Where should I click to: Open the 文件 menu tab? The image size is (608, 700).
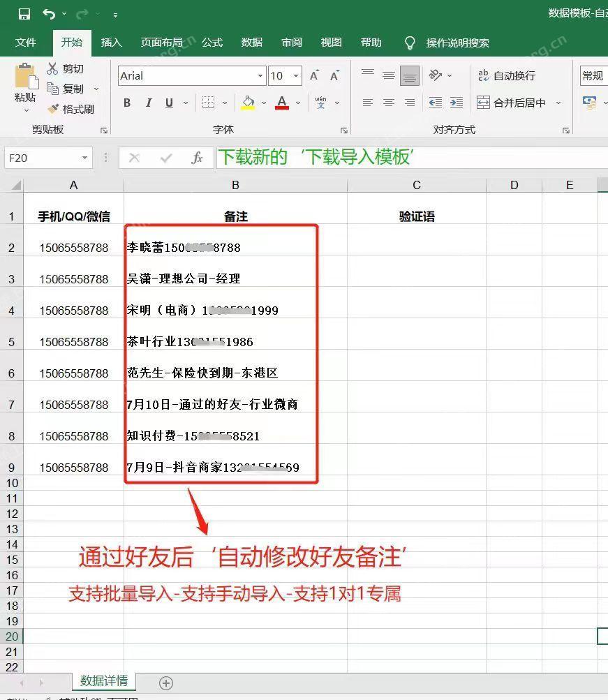pyautogui.click(x=26, y=43)
